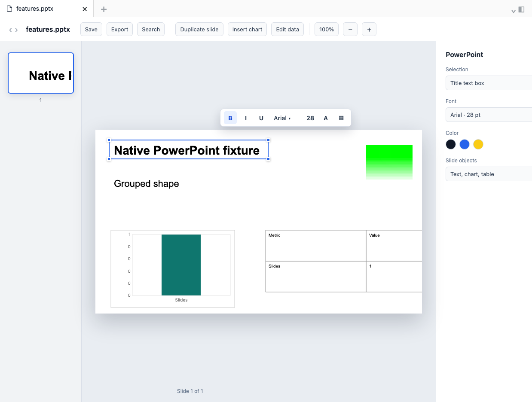The height and width of the screenshot is (402, 532).
Task: Click the top-left selection handle of title box
Action: coord(109,140)
